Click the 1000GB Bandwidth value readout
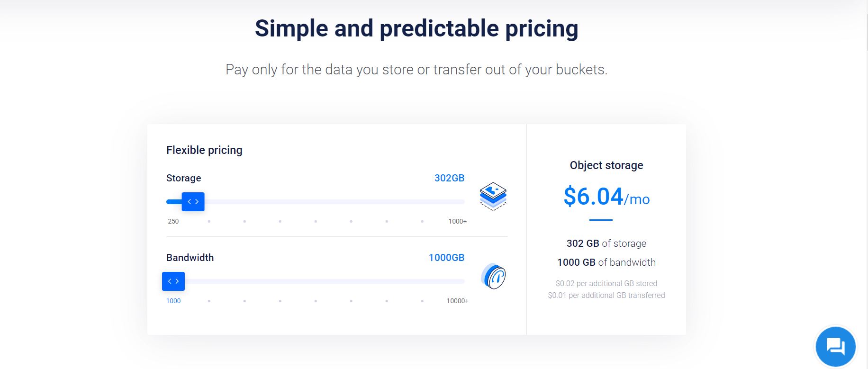 [446, 258]
